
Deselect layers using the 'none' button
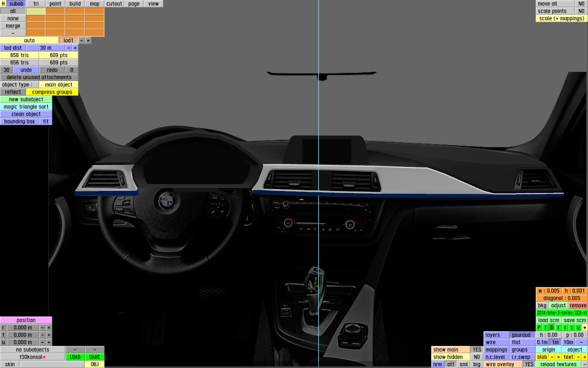(x=13, y=18)
